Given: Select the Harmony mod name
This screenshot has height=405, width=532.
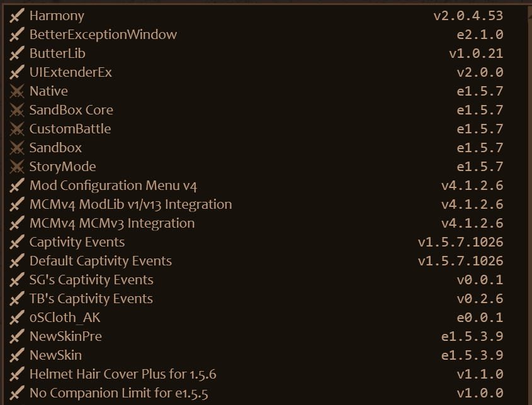Looking at the screenshot, I should 57,16.
